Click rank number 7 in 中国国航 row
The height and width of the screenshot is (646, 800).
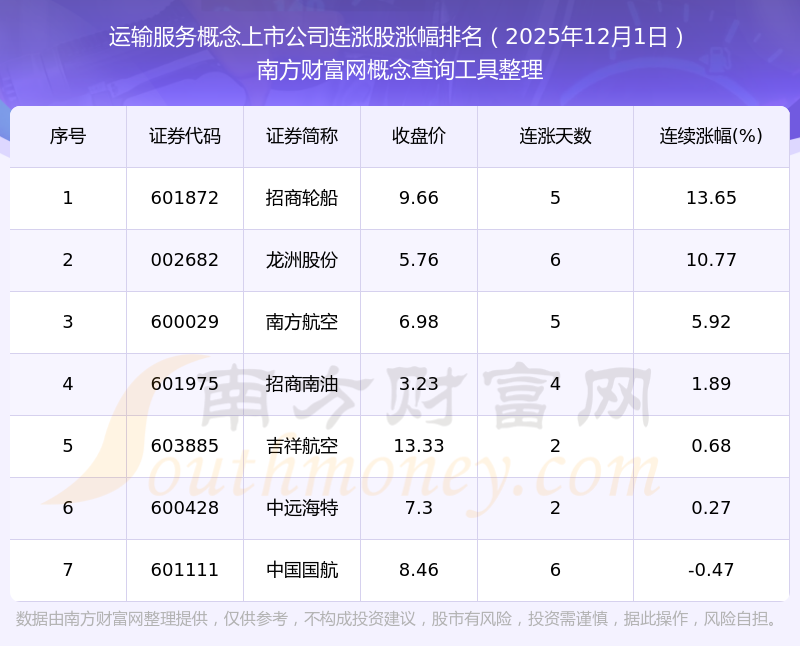click(x=68, y=570)
